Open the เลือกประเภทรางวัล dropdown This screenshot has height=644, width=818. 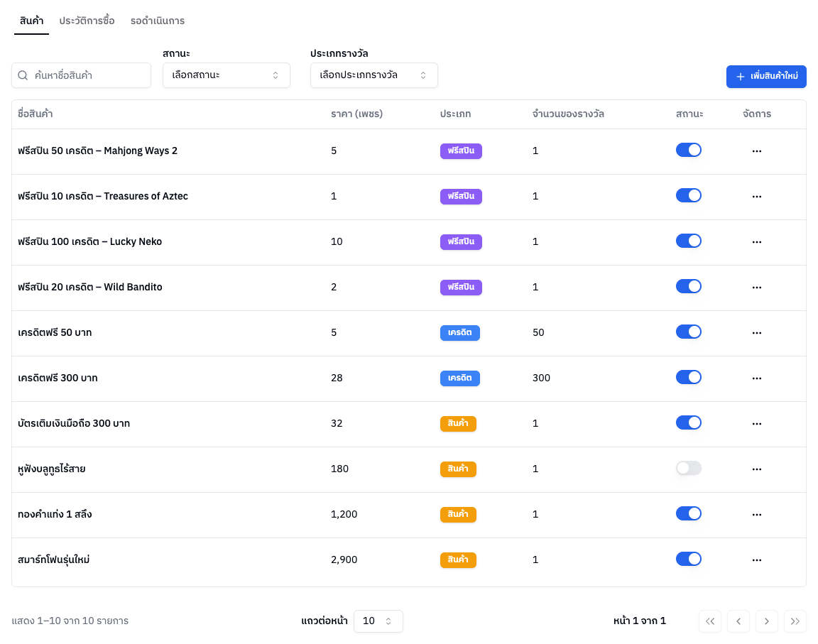click(x=374, y=75)
